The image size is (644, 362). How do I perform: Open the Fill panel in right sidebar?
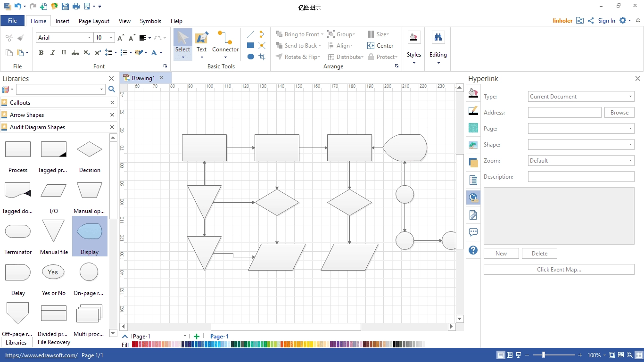click(473, 93)
